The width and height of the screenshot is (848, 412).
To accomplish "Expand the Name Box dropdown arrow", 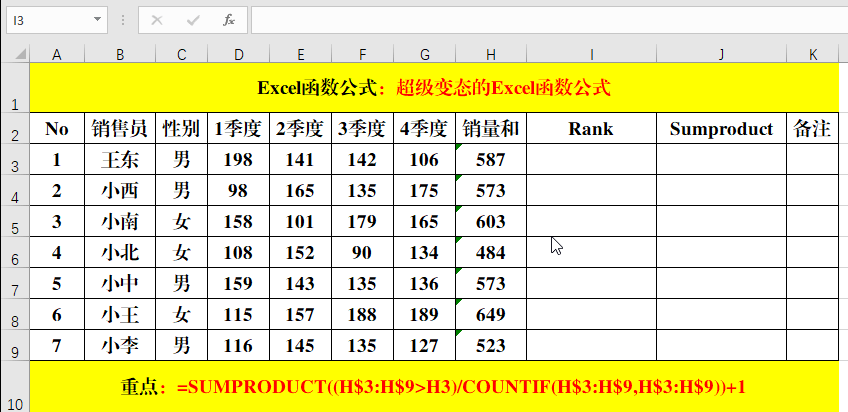I will (97, 20).
